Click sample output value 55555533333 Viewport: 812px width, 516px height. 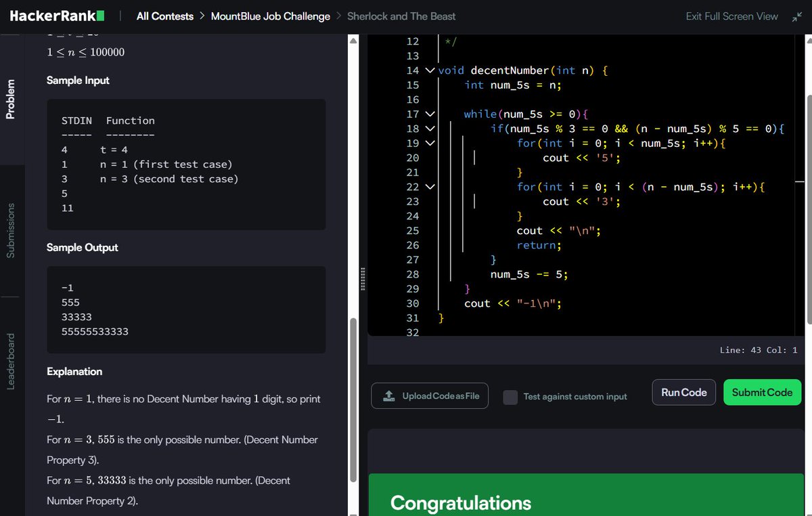click(95, 332)
